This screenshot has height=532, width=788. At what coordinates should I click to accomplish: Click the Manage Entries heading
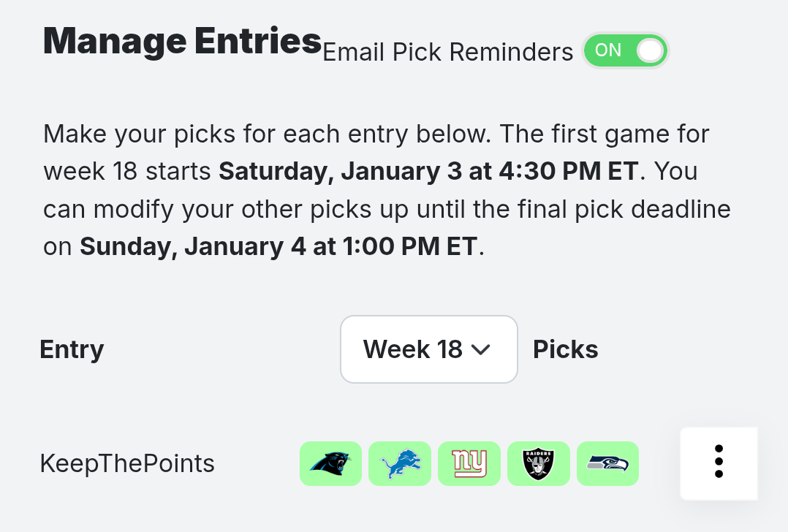coord(183,41)
